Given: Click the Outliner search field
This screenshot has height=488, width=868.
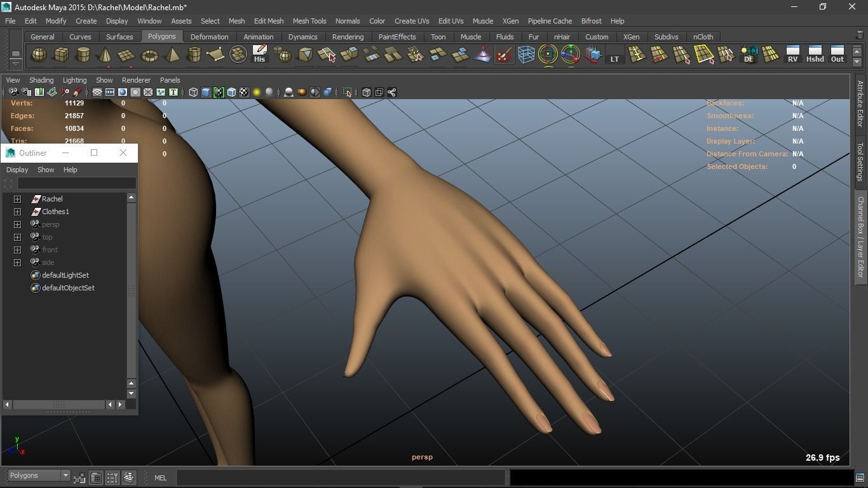Looking at the screenshot, I should [x=76, y=184].
